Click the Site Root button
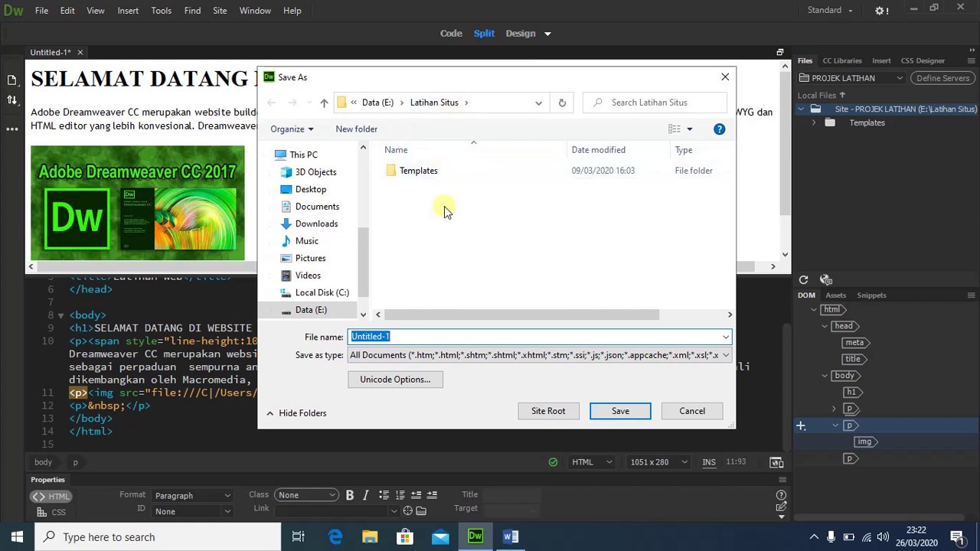This screenshot has width=980, height=551. click(548, 411)
